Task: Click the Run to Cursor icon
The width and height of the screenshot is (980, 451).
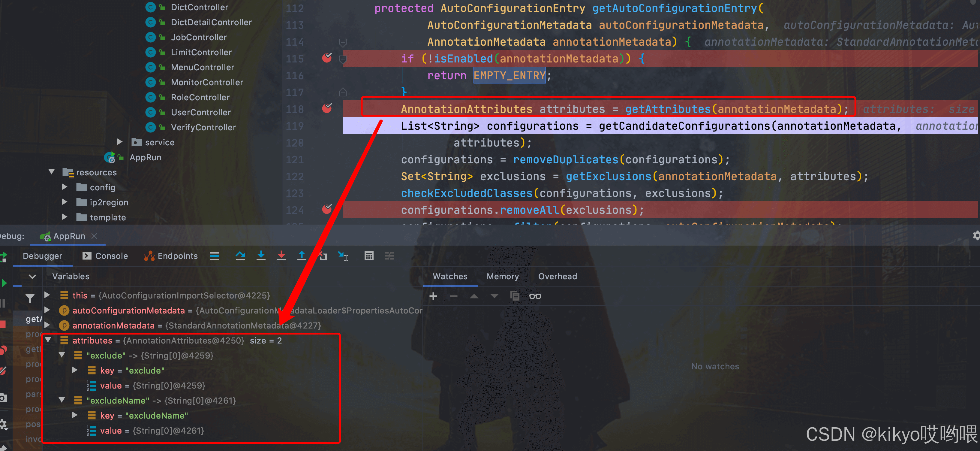Action: pyautogui.click(x=343, y=256)
